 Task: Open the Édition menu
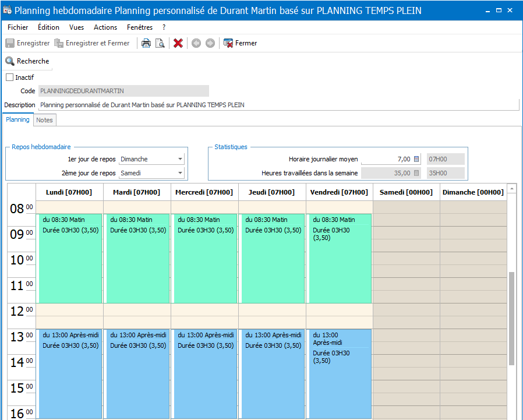49,27
